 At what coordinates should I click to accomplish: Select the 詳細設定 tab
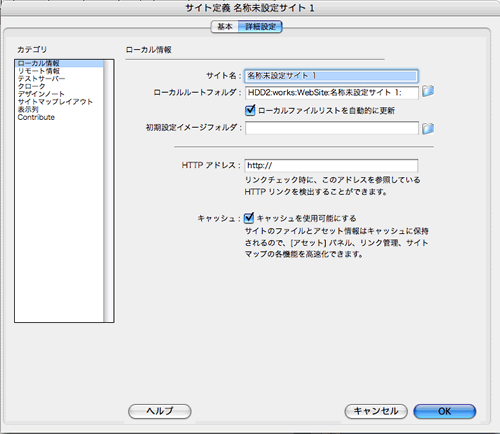coord(260,27)
